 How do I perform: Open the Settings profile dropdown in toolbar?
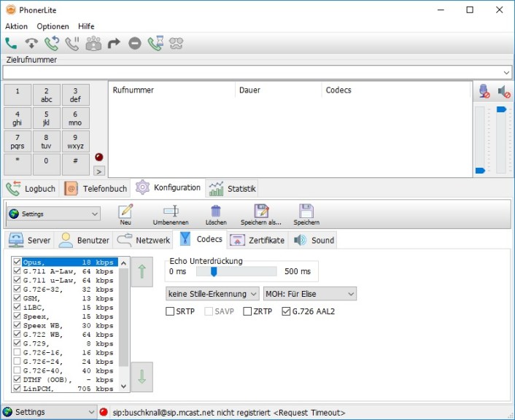[x=54, y=214]
